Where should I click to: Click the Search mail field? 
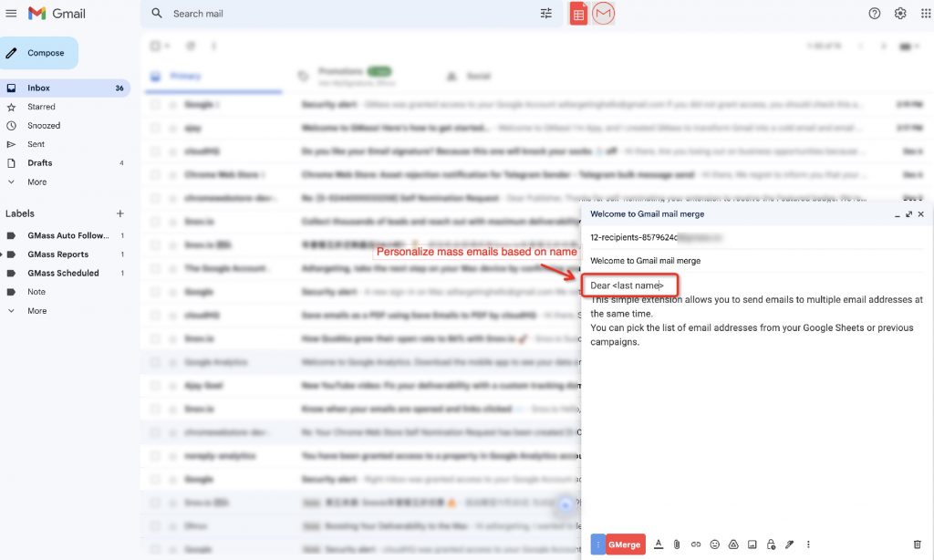tap(351, 13)
